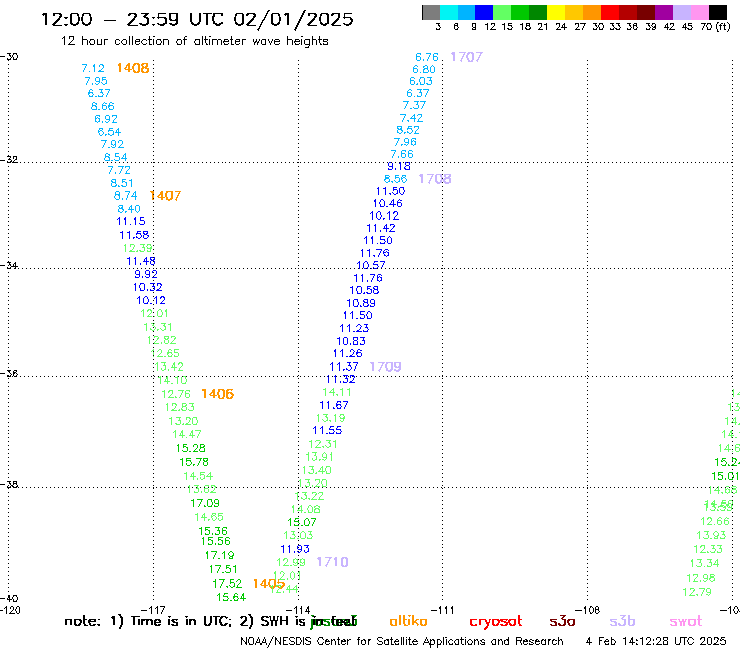Click the red swatch in the wave height legend

pyautogui.click(x=610, y=12)
